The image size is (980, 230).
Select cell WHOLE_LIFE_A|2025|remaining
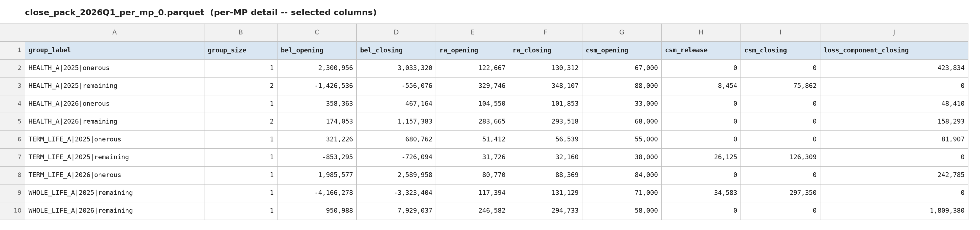tap(114, 193)
